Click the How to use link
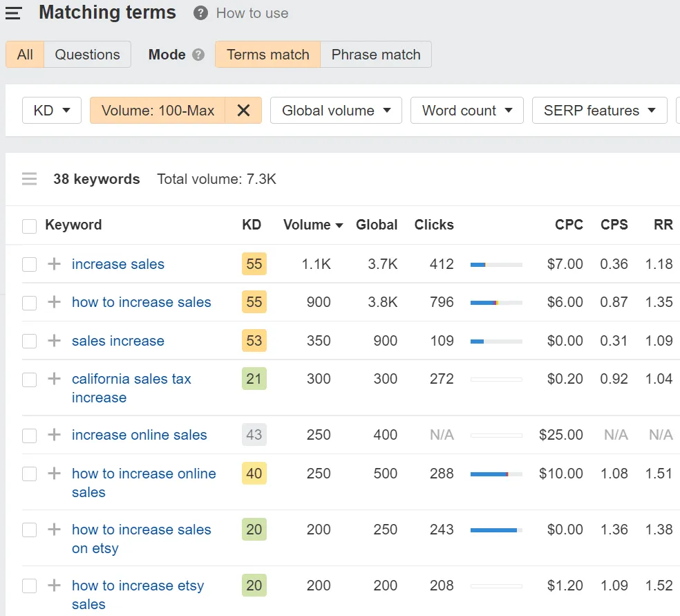Viewport: 680px width, 616px height. [x=252, y=13]
